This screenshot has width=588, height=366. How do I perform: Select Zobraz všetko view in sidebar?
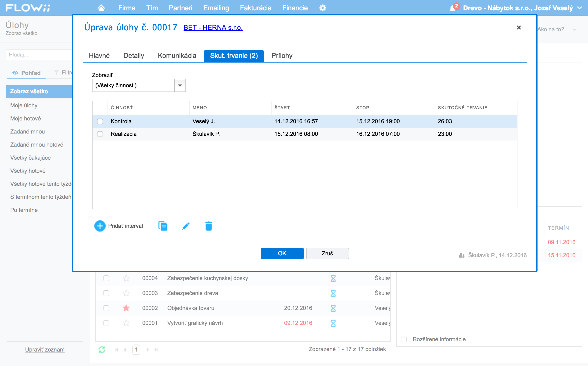[39, 91]
